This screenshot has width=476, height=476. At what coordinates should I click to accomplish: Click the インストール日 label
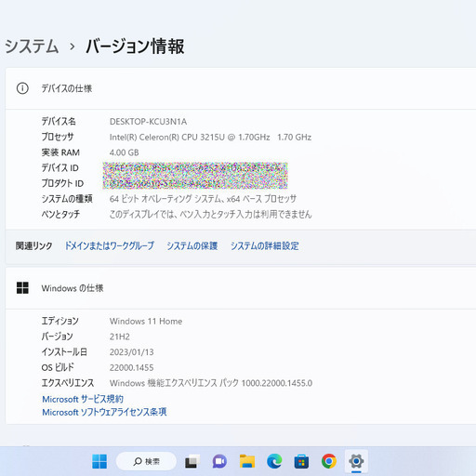(64, 351)
